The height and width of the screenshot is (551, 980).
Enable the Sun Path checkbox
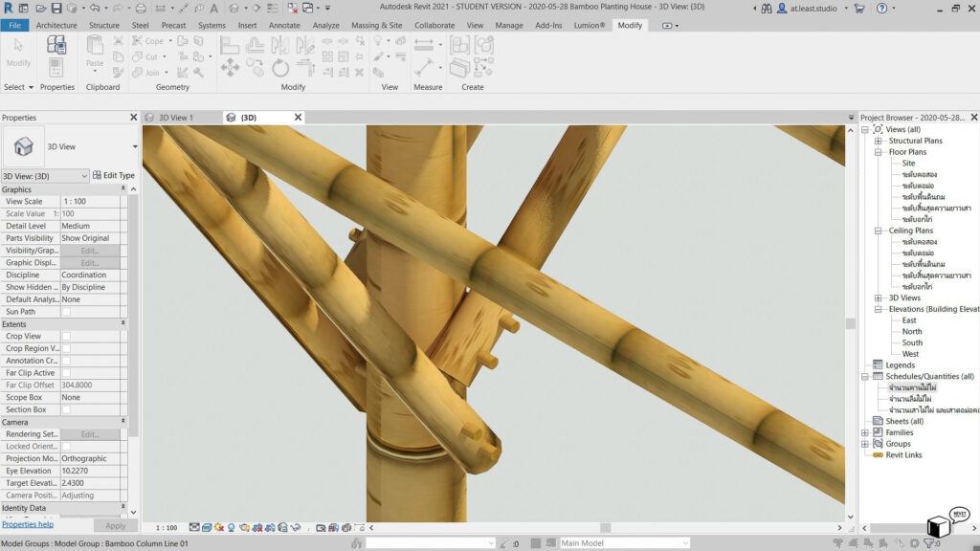pos(66,312)
